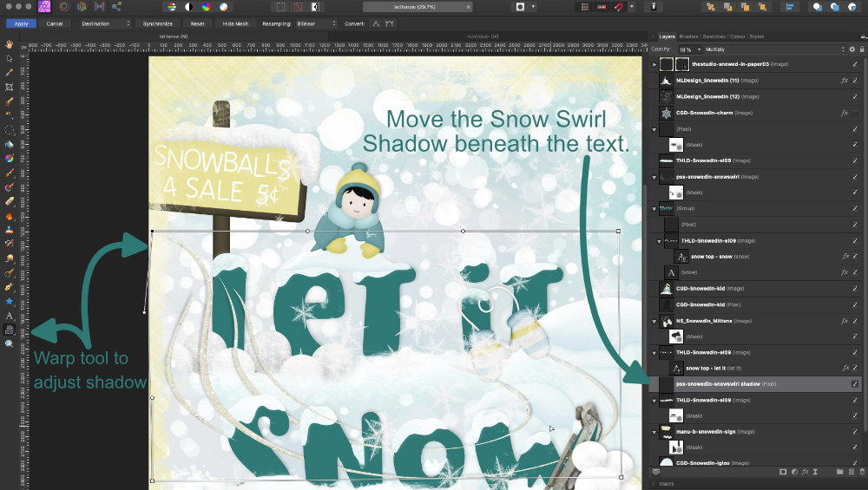Select the Photo Persona icon
The image size is (868, 490).
(x=43, y=7)
